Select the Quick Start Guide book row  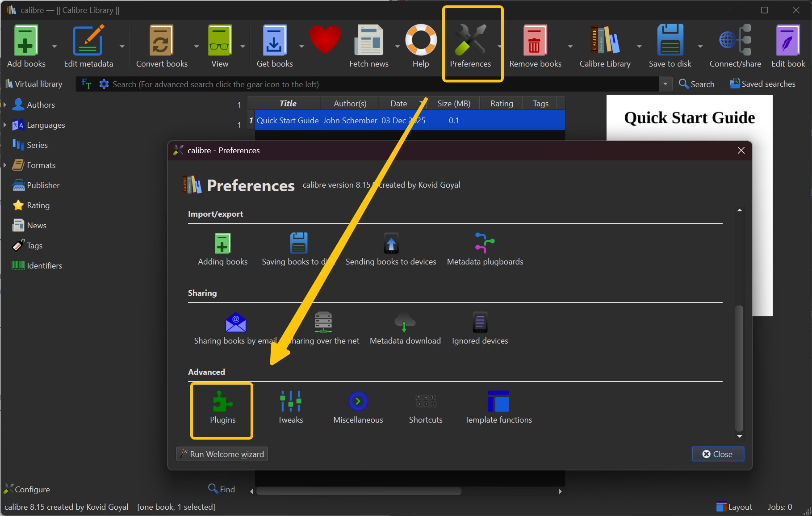pyautogui.click(x=288, y=120)
